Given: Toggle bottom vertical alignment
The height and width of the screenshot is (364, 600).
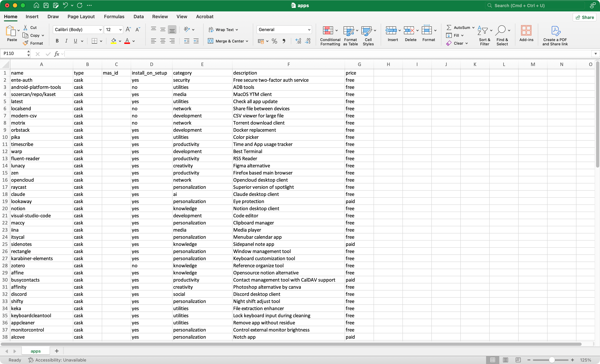Looking at the screenshot, I should [172, 29].
